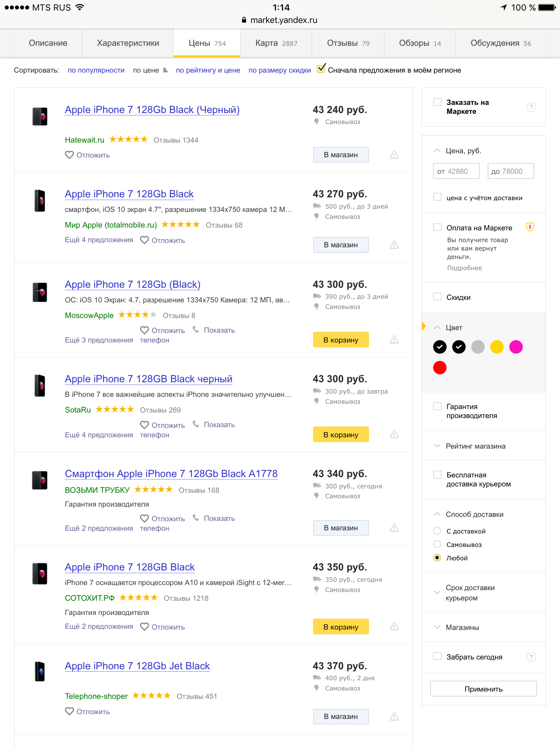Click the sort direction icon next to по цене

(165, 70)
